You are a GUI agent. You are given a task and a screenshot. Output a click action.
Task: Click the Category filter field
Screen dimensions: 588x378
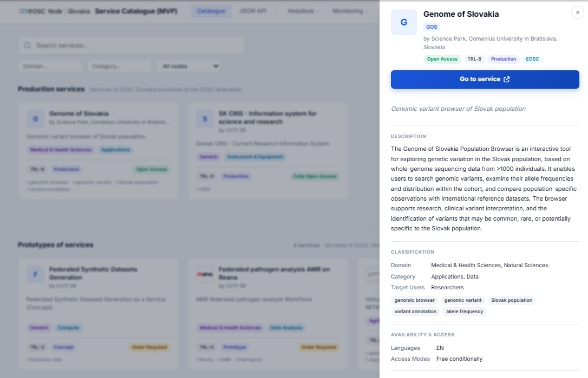[x=120, y=67]
